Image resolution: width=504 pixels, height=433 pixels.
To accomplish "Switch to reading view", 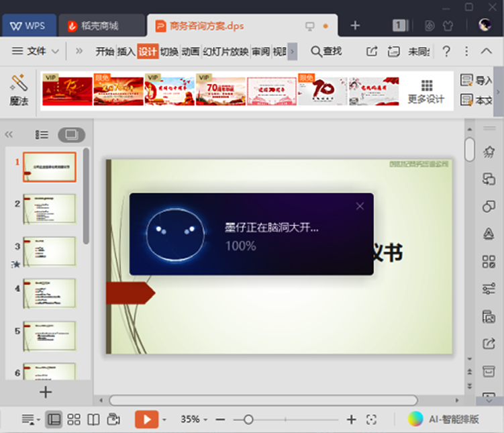I will [93, 419].
